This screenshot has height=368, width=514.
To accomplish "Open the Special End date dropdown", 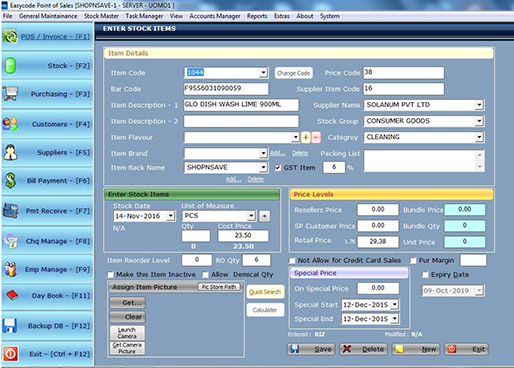I will 395,319.
